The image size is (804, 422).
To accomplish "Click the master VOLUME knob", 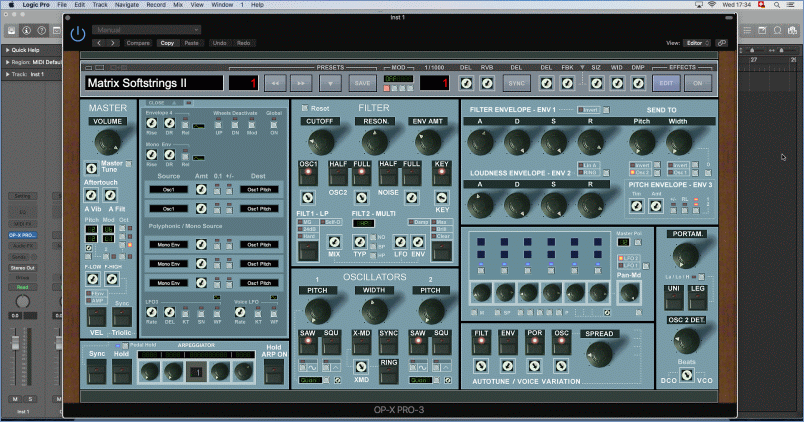I will (108, 143).
